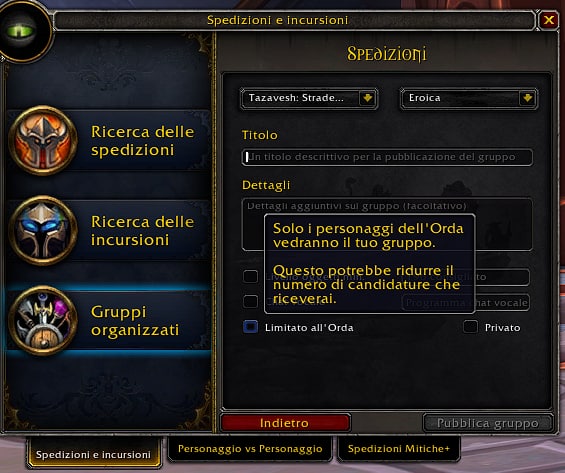Click the Titolo text input field
This screenshot has height=473, width=565.
point(387,157)
